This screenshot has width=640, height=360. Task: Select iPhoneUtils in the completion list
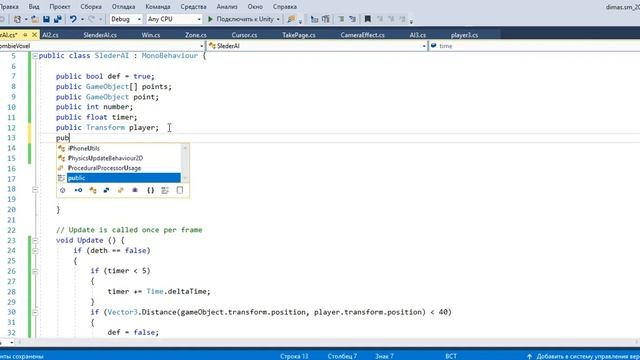84,149
